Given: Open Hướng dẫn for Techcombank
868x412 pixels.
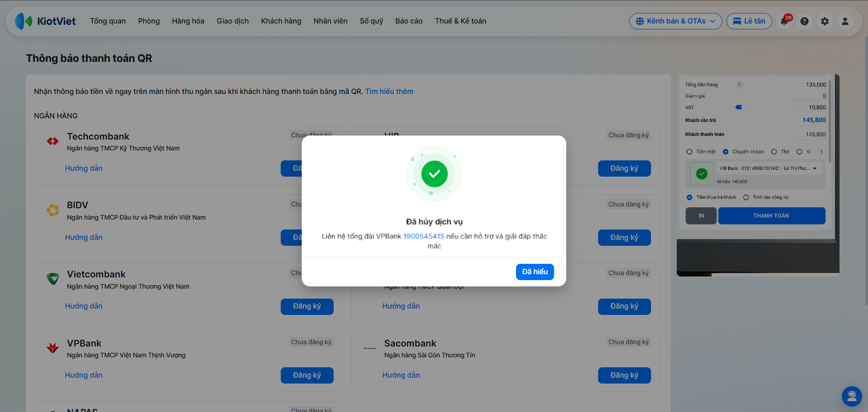Looking at the screenshot, I should click(84, 169).
